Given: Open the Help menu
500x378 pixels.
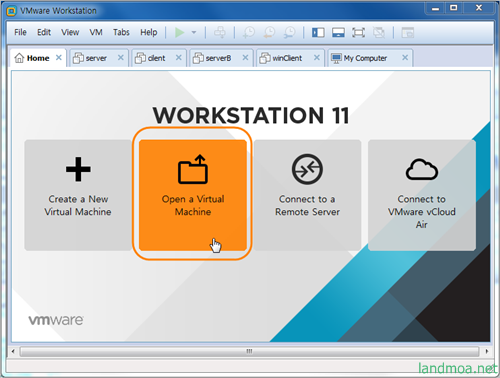Looking at the screenshot, I should click(149, 32).
